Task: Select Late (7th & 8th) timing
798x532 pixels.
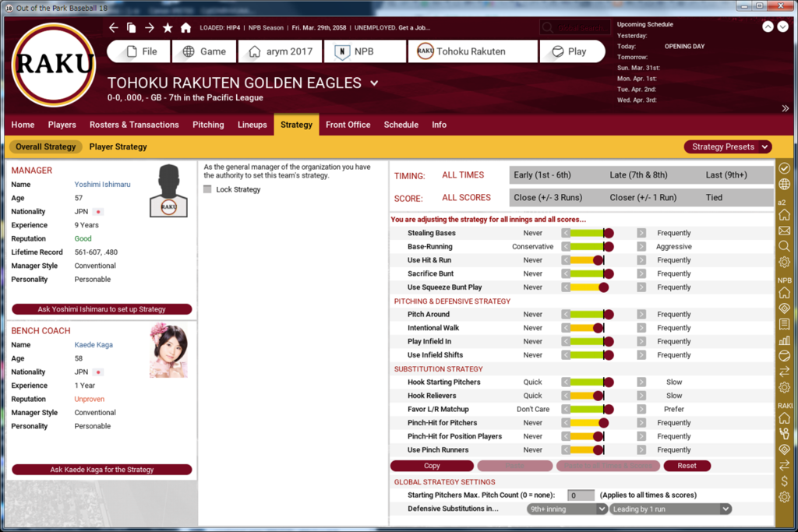Action: pyautogui.click(x=638, y=175)
